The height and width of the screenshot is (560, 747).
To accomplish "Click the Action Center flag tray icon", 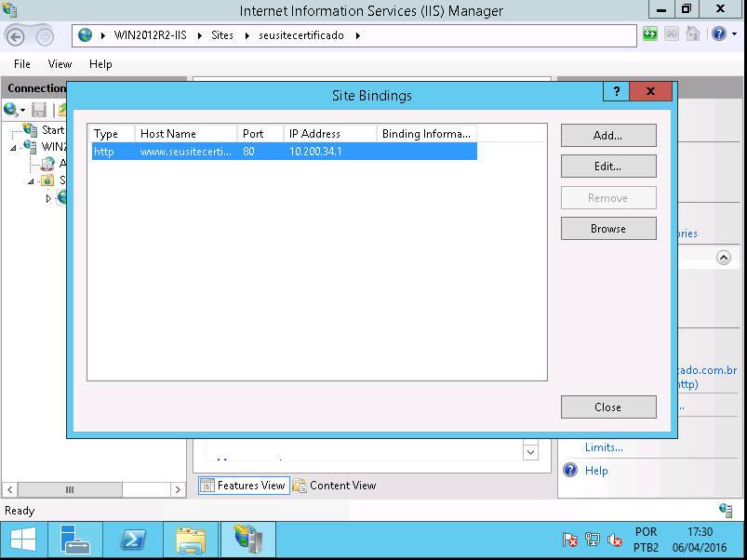I will [569, 540].
